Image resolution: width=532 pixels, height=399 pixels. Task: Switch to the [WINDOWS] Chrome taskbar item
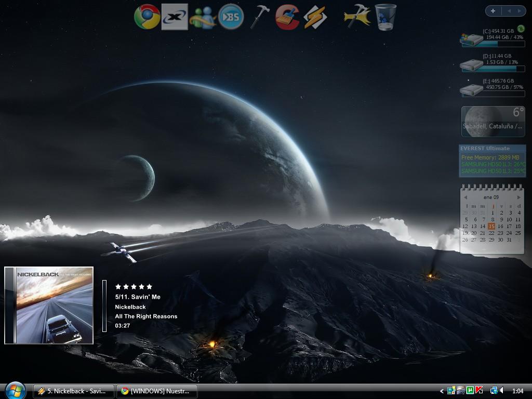156,391
